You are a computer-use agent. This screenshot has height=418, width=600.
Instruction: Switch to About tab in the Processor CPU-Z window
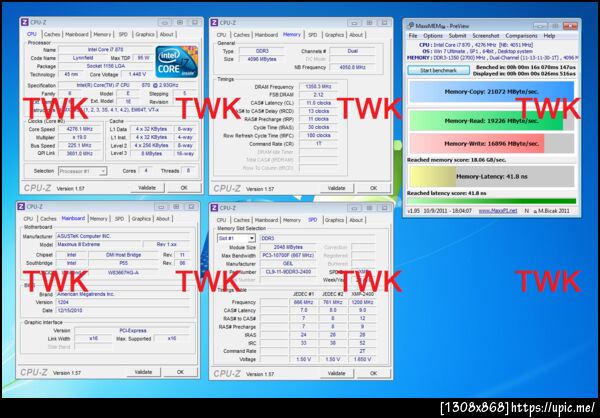click(x=166, y=34)
